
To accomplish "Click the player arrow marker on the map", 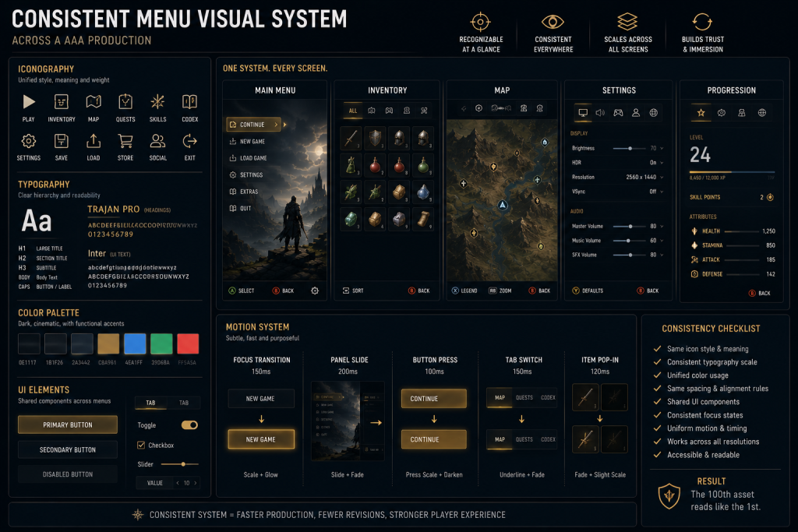I will tap(503, 205).
